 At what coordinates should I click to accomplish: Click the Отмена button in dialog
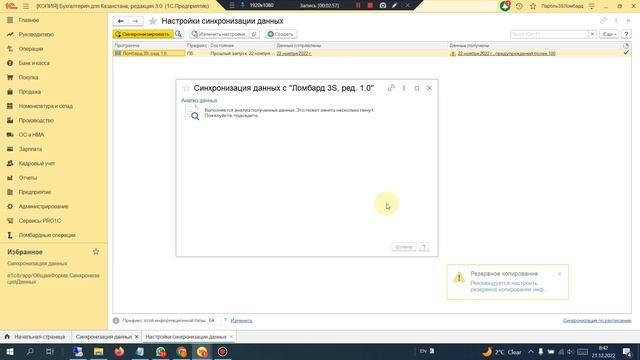coord(404,247)
